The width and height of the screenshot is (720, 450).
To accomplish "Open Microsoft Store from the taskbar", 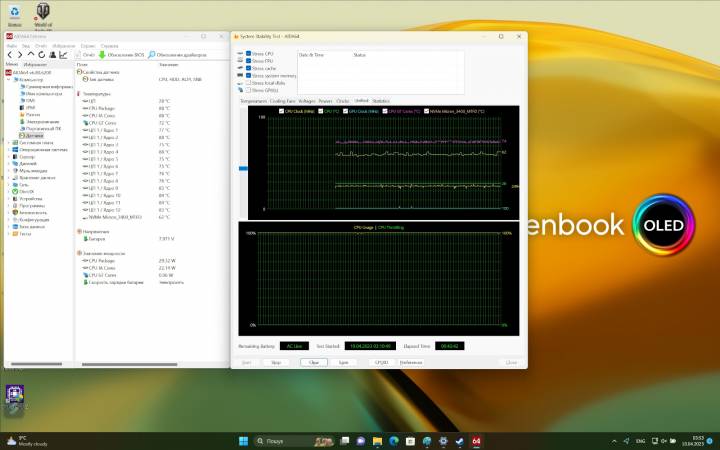I will [410, 441].
